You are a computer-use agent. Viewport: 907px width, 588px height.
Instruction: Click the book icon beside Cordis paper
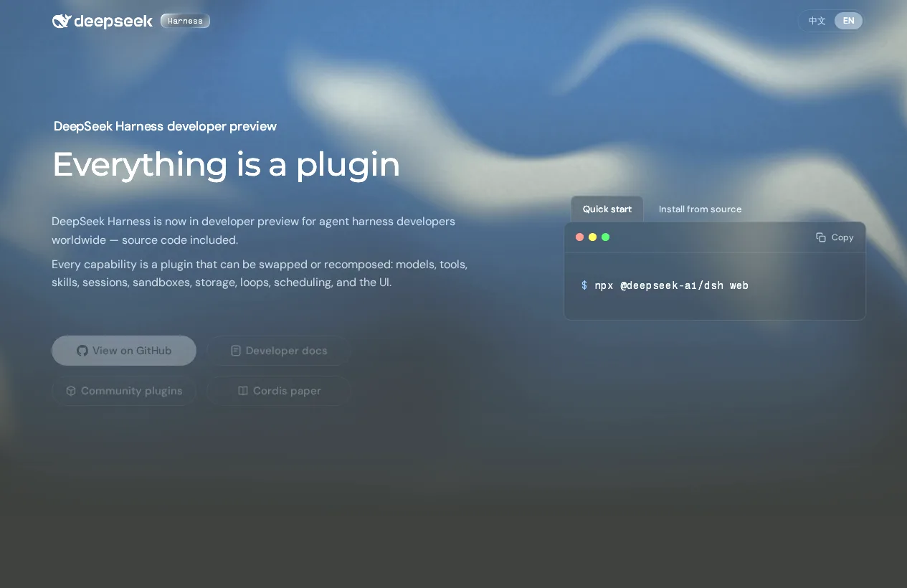click(x=243, y=391)
